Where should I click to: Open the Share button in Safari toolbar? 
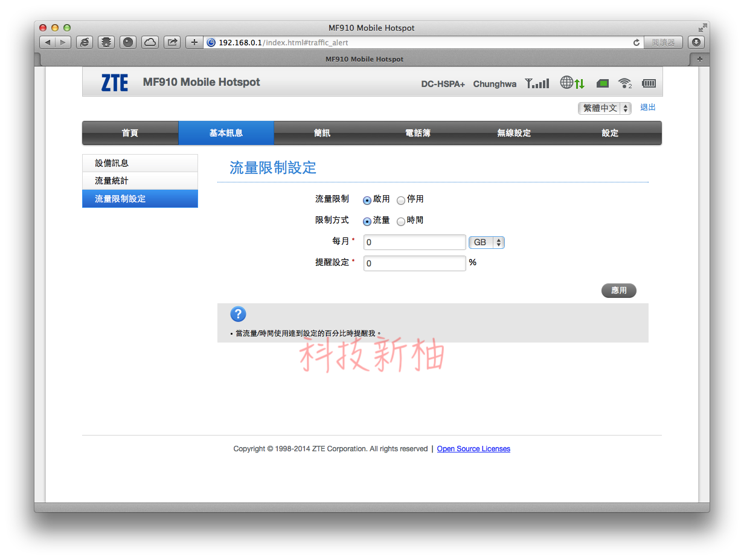coord(172,42)
